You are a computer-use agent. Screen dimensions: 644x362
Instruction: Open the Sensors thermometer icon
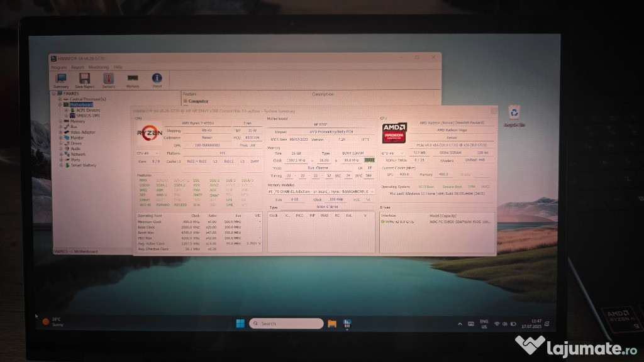coord(108,80)
